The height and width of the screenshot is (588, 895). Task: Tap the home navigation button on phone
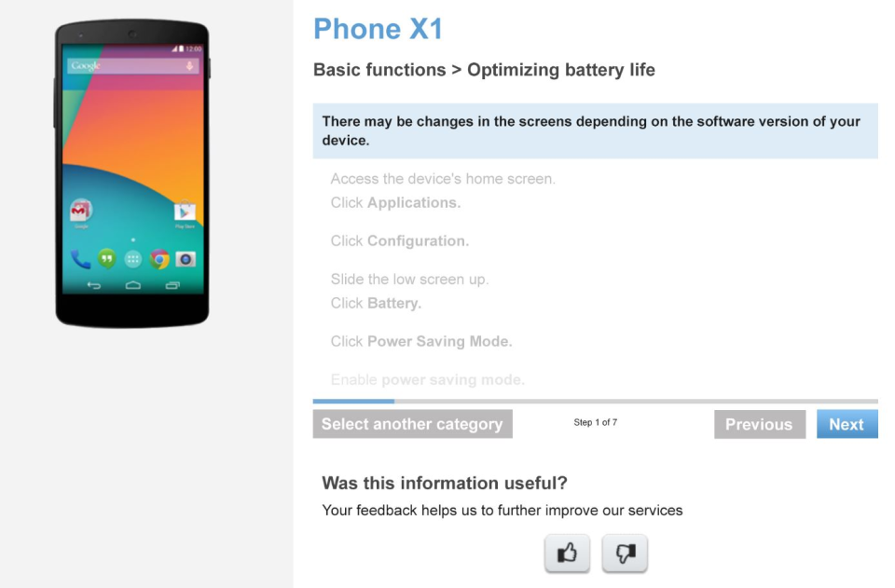tap(133, 285)
